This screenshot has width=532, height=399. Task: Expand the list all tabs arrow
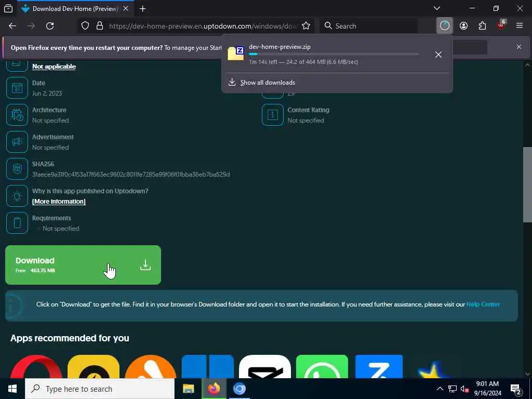click(437, 8)
